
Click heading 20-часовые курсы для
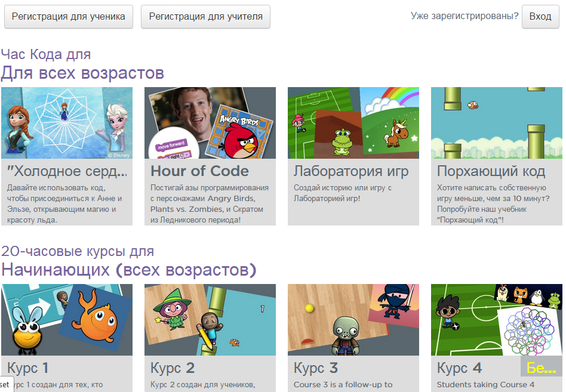[78, 251]
